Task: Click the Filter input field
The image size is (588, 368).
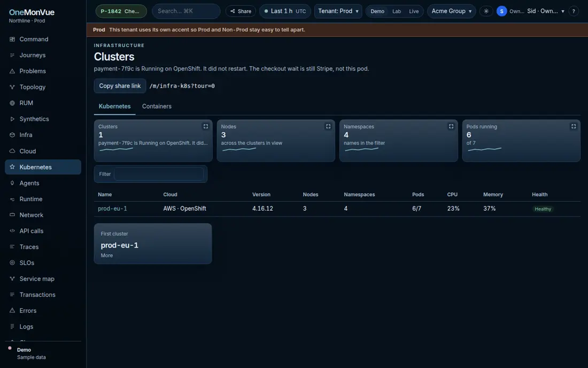Action: (x=159, y=174)
